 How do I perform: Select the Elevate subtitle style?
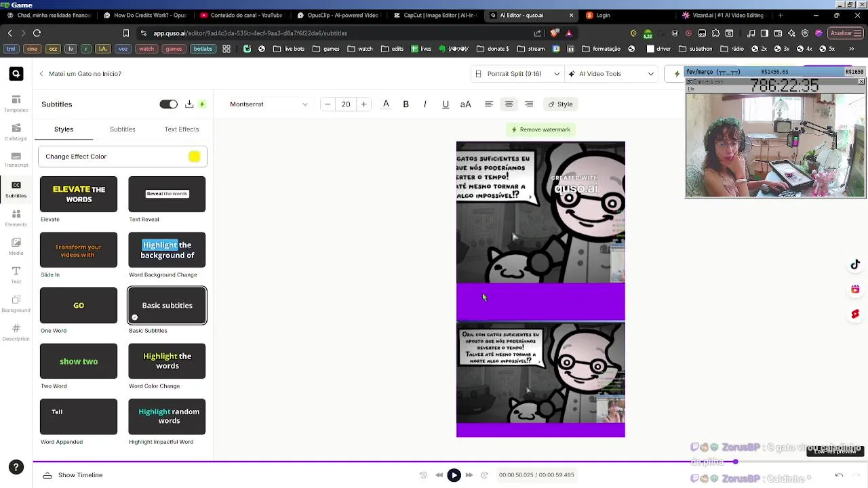click(79, 194)
